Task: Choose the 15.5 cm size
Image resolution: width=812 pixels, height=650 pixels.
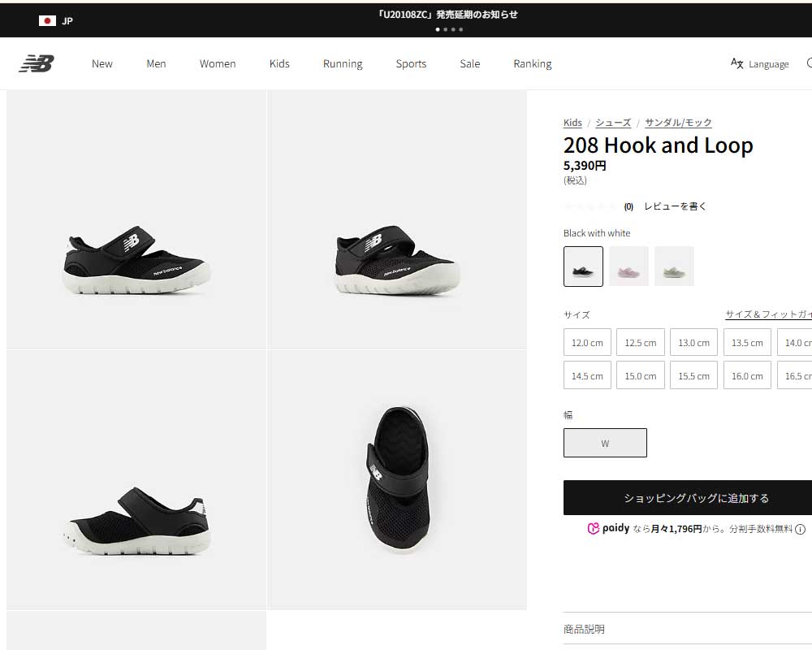Action: [x=693, y=375]
